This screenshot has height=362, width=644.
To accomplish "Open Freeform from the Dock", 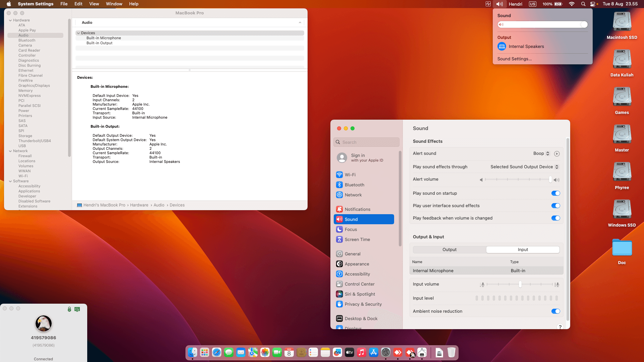I will [x=337, y=352].
